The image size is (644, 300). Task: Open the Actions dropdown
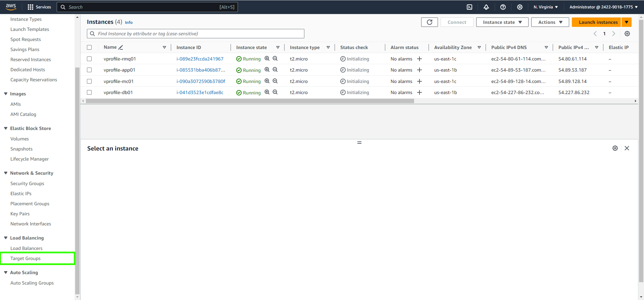550,22
